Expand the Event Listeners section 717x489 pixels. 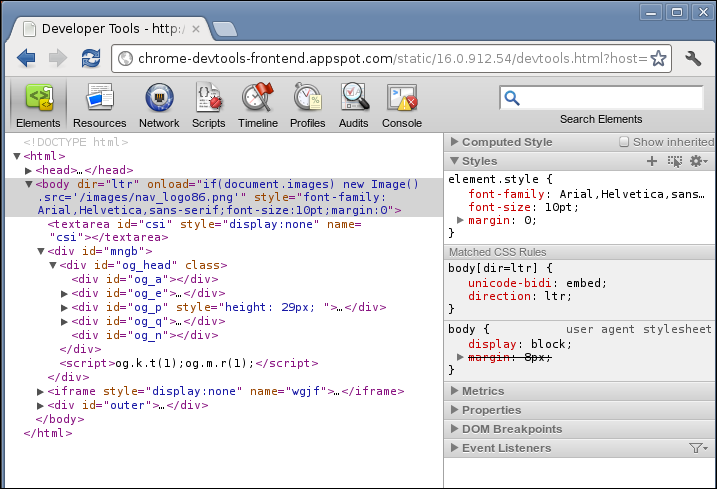tap(454, 448)
